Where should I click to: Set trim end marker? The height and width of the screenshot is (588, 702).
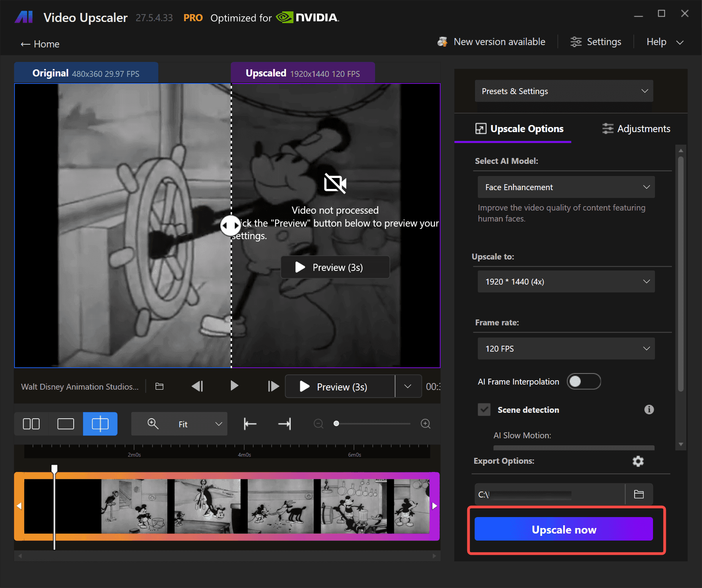pyautogui.click(x=285, y=424)
